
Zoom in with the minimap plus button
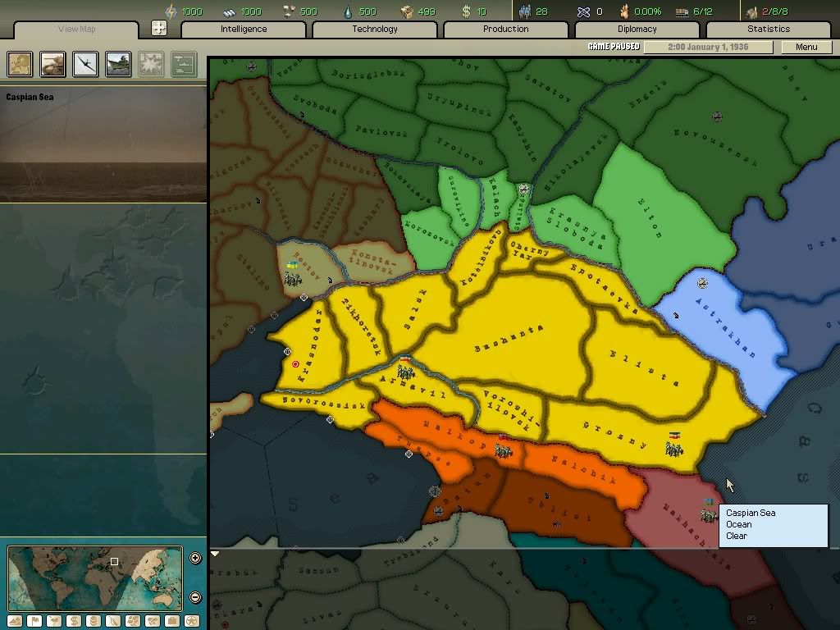[x=195, y=558]
